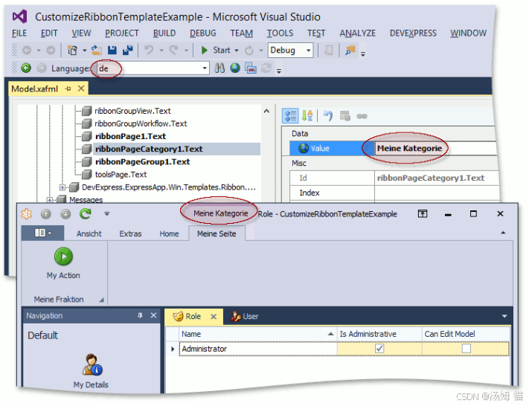This screenshot has height=406, width=532.
Task: Click the Visual Studio logo icon
Action: click(x=19, y=16)
